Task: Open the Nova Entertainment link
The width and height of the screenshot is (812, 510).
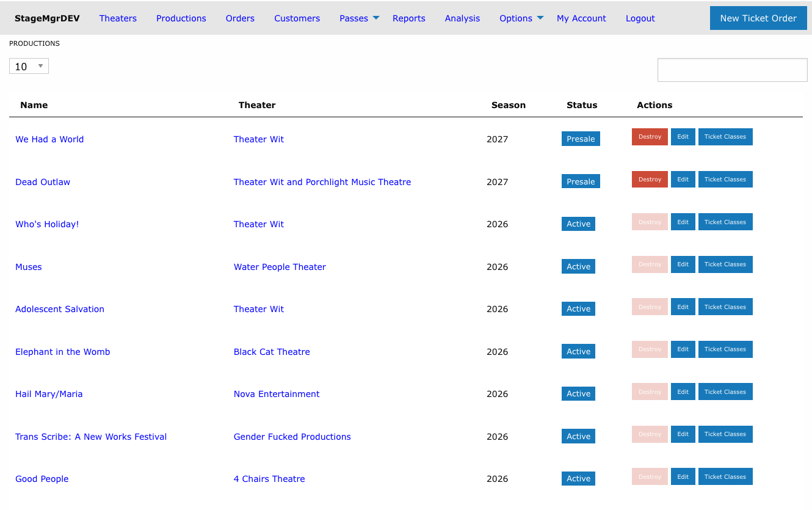Action: (x=277, y=394)
